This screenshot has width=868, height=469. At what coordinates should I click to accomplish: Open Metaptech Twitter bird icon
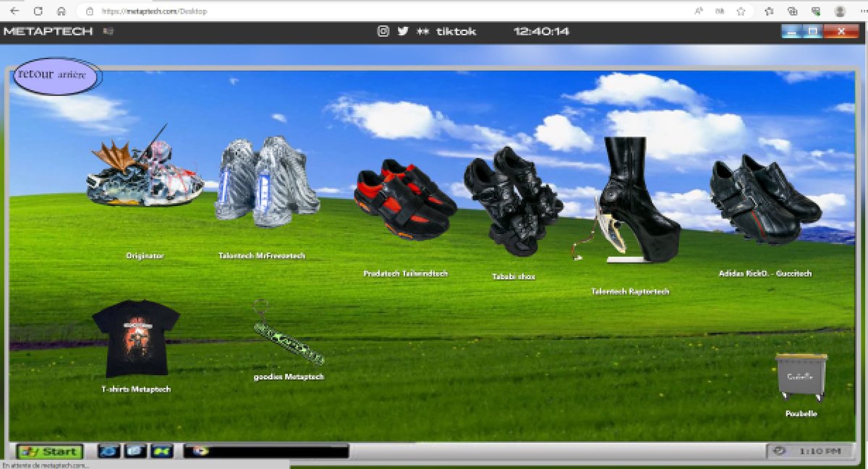(x=403, y=31)
